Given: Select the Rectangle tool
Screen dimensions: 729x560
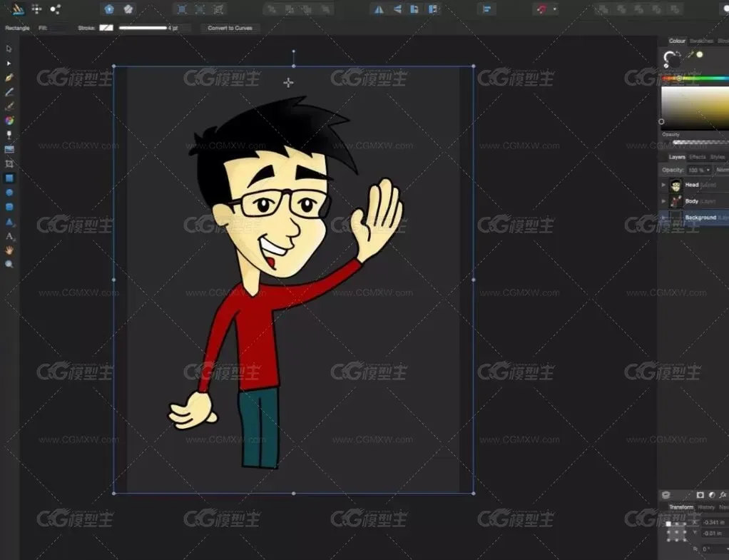Looking at the screenshot, I should pyautogui.click(x=9, y=178).
